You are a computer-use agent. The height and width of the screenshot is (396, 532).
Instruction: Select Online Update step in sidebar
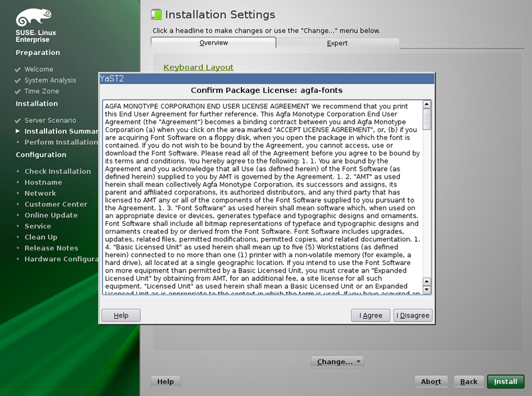51,215
